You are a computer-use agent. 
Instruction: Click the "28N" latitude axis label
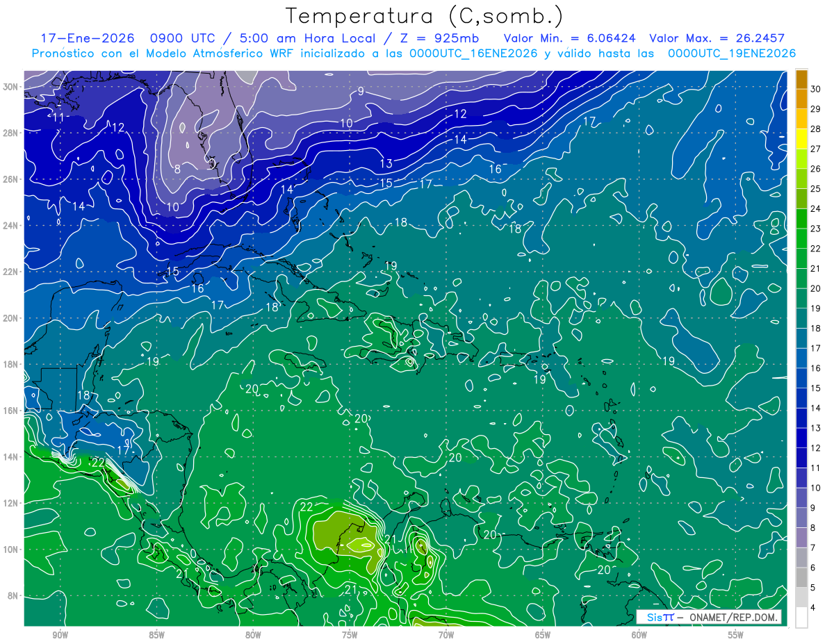tap(12, 133)
